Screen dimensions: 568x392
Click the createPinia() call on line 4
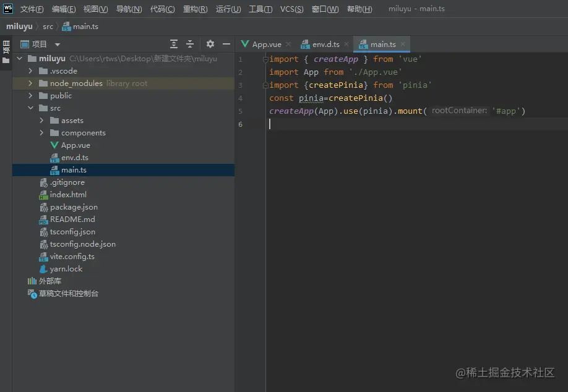pyautogui.click(x=361, y=98)
